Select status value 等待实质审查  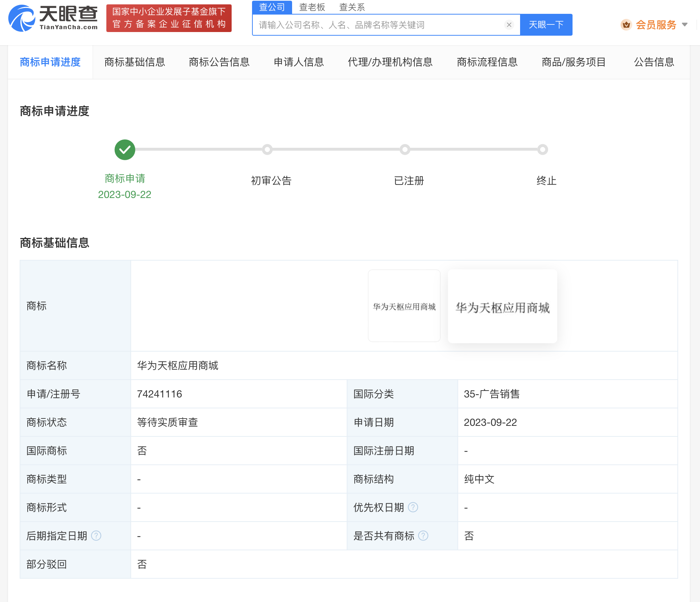[x=168, y=422]
